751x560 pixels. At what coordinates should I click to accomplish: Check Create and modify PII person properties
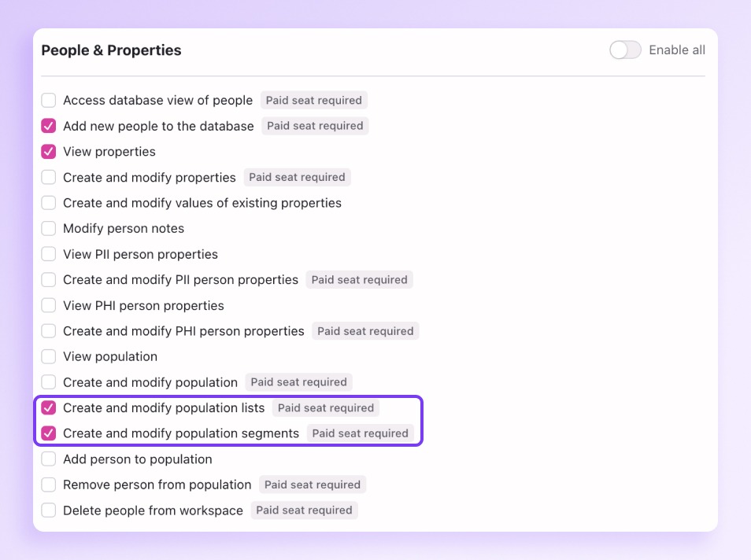(x=49, y=280)
